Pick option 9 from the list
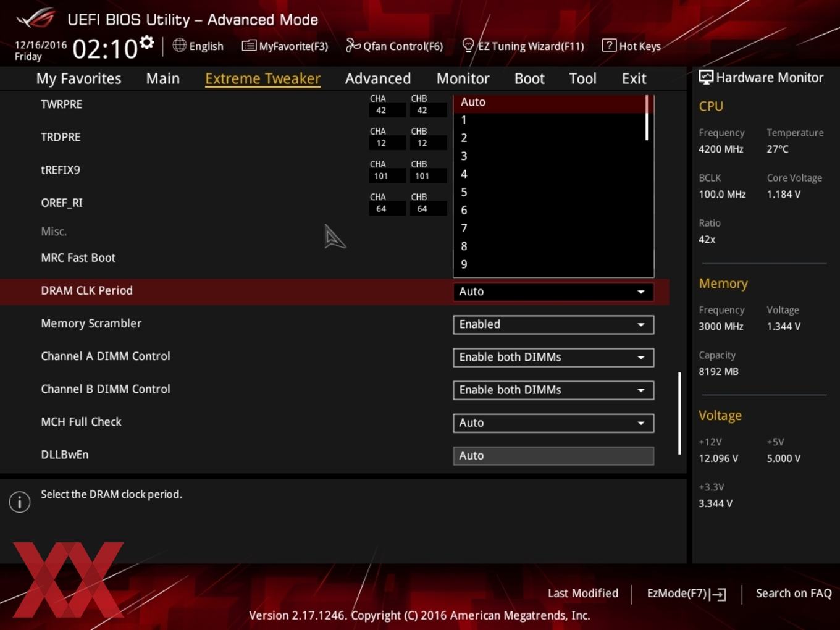The width and height of the screenshot is (840, 630). (x=549, y=264)
